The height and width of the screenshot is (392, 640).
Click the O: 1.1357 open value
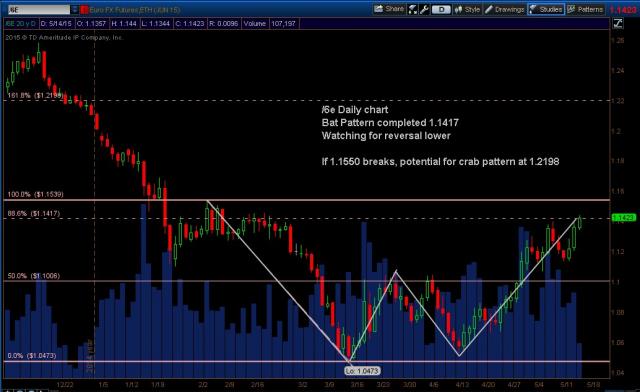tap(91, 24)
